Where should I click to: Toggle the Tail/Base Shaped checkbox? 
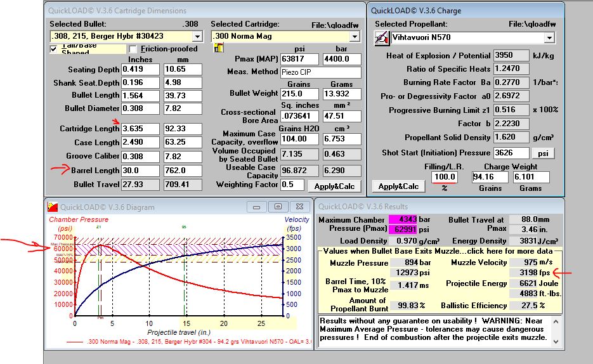click(54, 49)
